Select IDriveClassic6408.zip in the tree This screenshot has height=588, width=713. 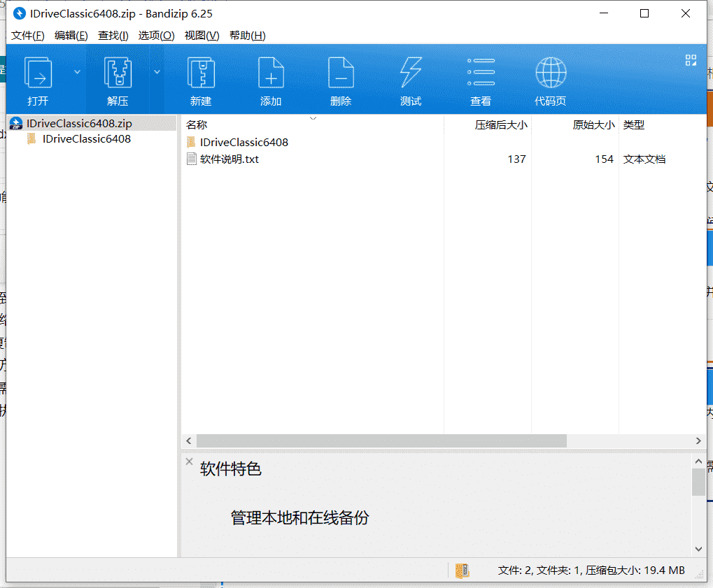point(79,123)
